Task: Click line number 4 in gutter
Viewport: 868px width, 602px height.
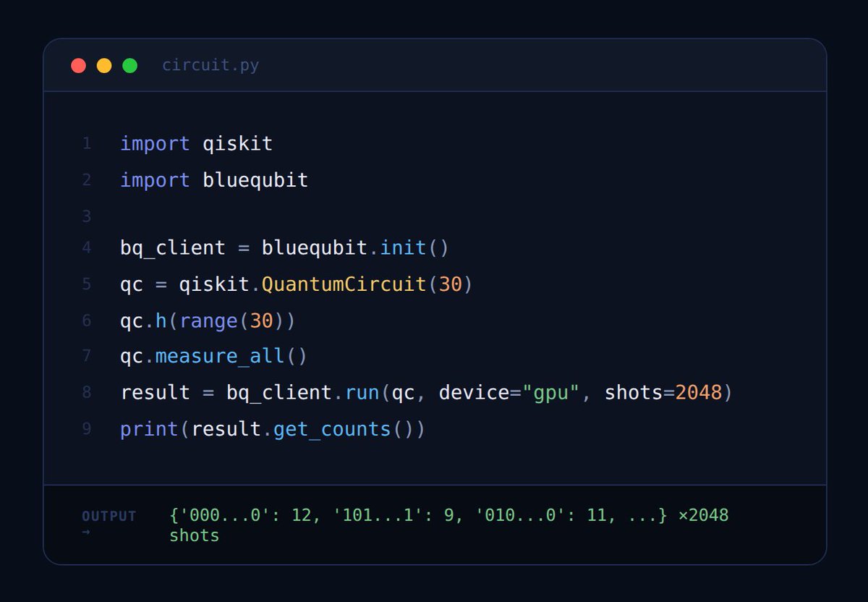Action: [87, 248]
